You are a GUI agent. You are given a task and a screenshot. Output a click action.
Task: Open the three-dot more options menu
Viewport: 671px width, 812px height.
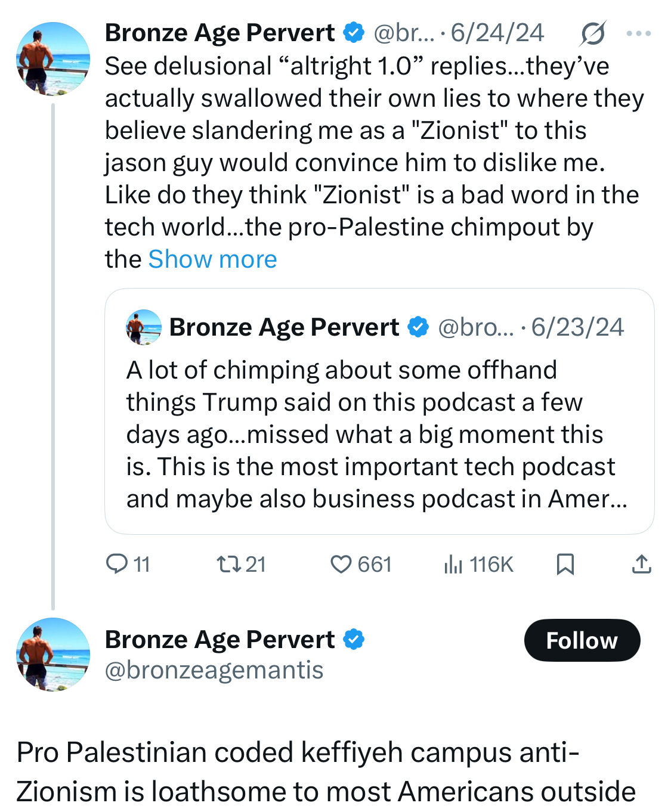pyautogui.click(x=639, y=33)
